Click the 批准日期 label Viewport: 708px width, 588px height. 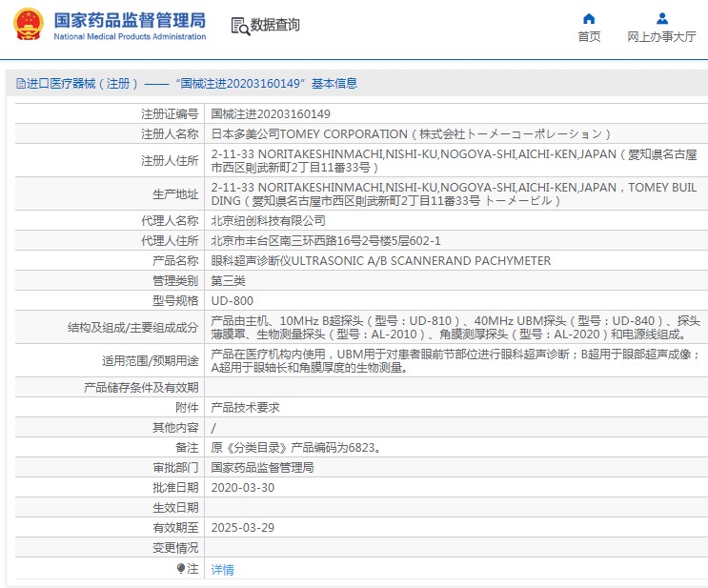175,488
